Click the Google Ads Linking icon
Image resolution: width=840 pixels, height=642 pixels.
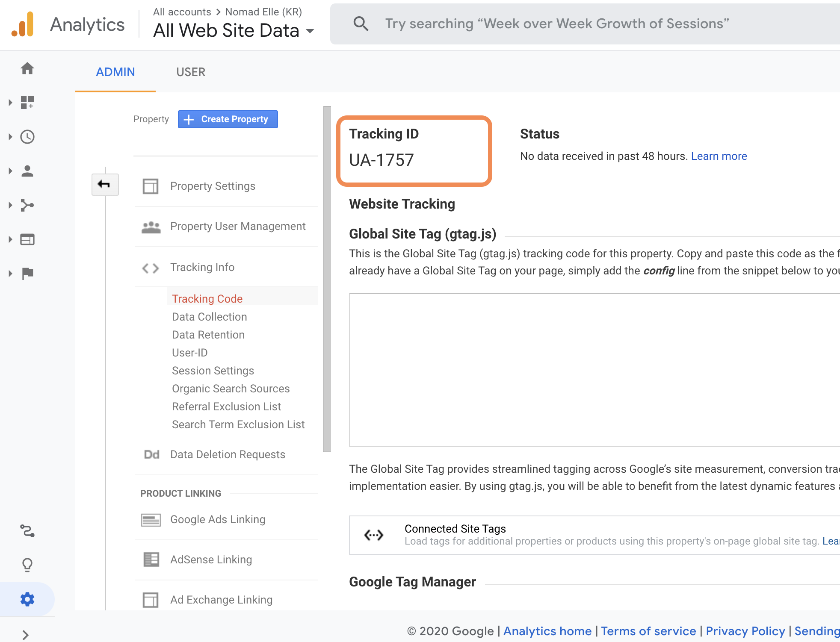point(151,520)
